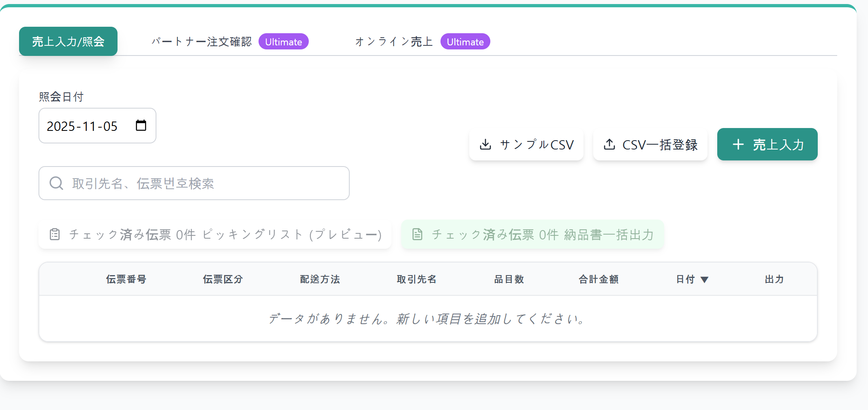Screen dimensions: 868x410
Task: Click the Ultimate badge next to オンライン売上
Action: pos(465,41)
